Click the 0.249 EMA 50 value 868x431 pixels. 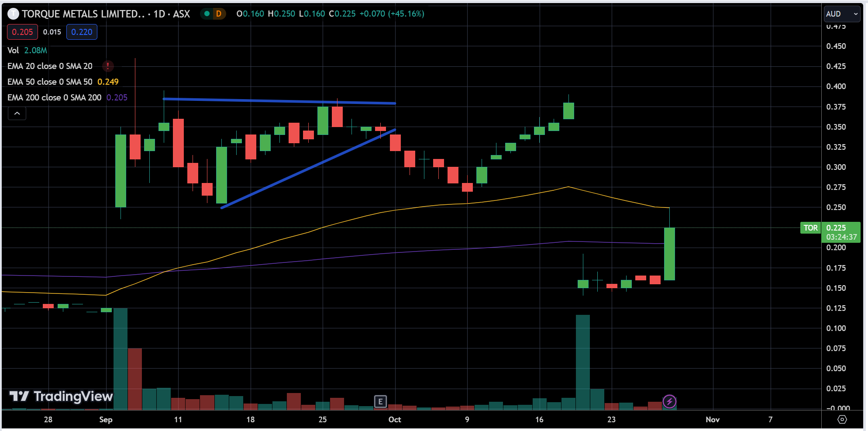pos(108,82)
